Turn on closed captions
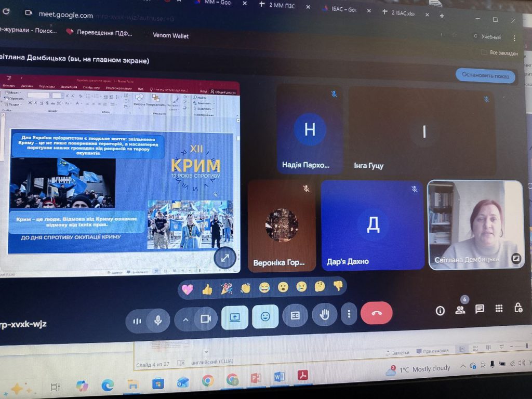 pos(295,315)
